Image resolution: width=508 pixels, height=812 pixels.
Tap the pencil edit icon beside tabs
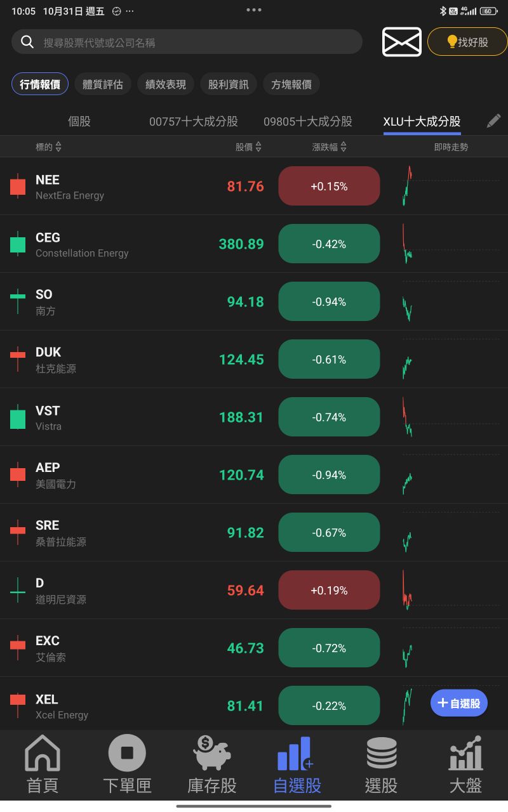click(x=493, y=121)
